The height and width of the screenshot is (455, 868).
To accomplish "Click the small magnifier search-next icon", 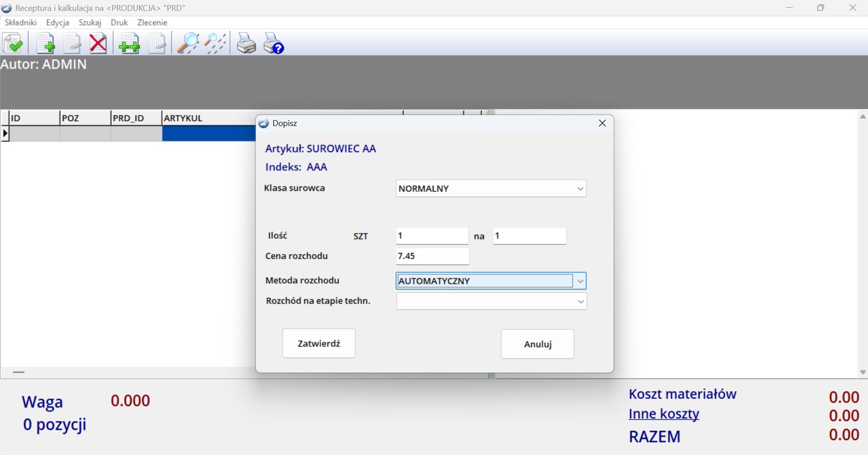I will 215,44.
